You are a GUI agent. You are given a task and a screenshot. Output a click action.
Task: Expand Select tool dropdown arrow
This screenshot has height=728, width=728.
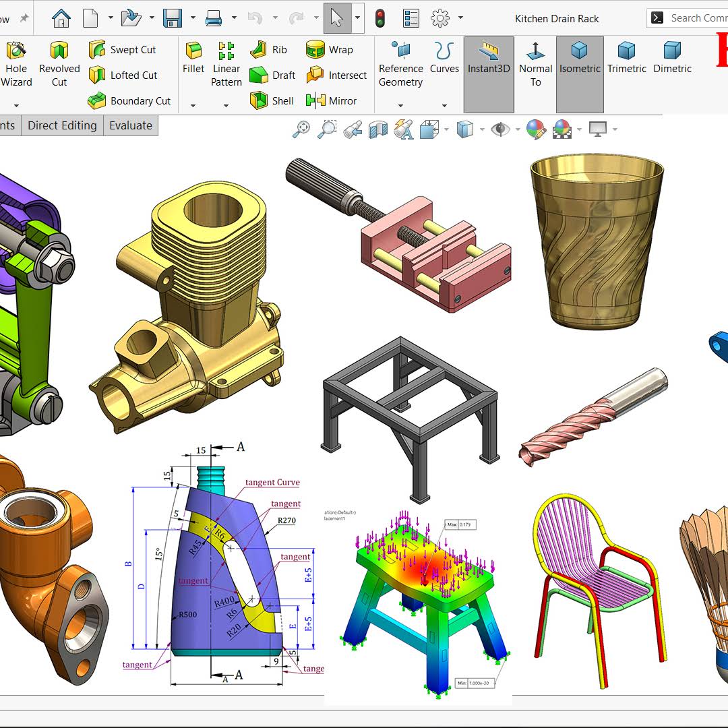[x=357, y=18]
